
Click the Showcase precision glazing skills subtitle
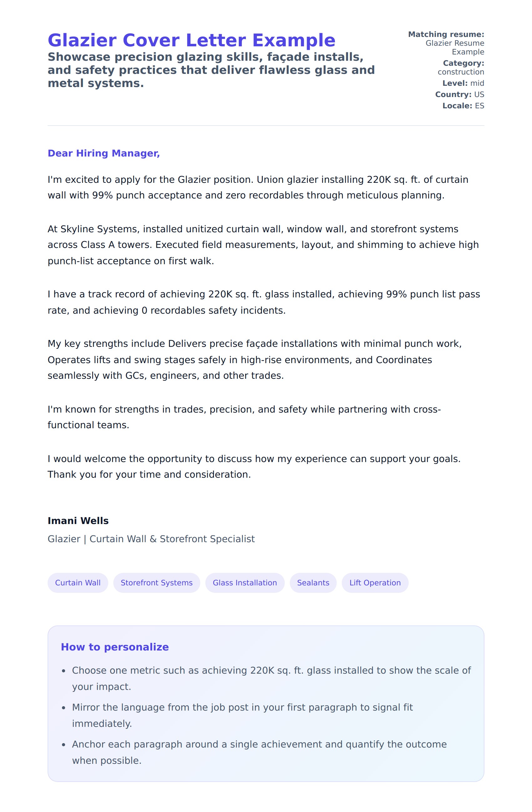(211, 70)
